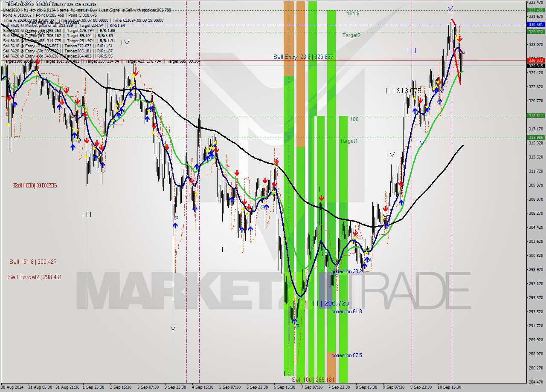Image resolution: width=546 pixels, height=392 pixels.
Task: Click the wave label 'I I I 296.729'
Action: click(331, 303)
